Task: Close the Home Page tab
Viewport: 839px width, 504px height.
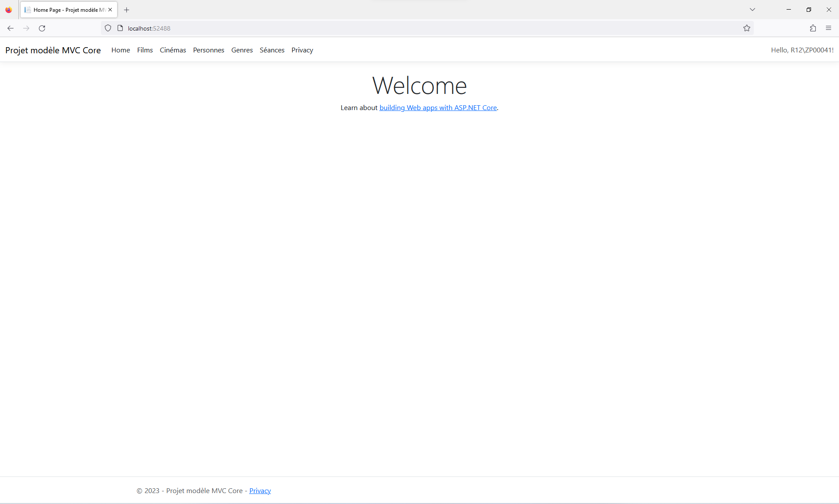Action: (110, 10)
